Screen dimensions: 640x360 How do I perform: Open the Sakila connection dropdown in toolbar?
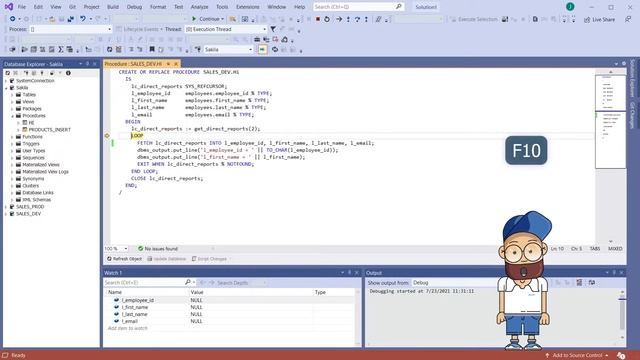tap(250, 49)
